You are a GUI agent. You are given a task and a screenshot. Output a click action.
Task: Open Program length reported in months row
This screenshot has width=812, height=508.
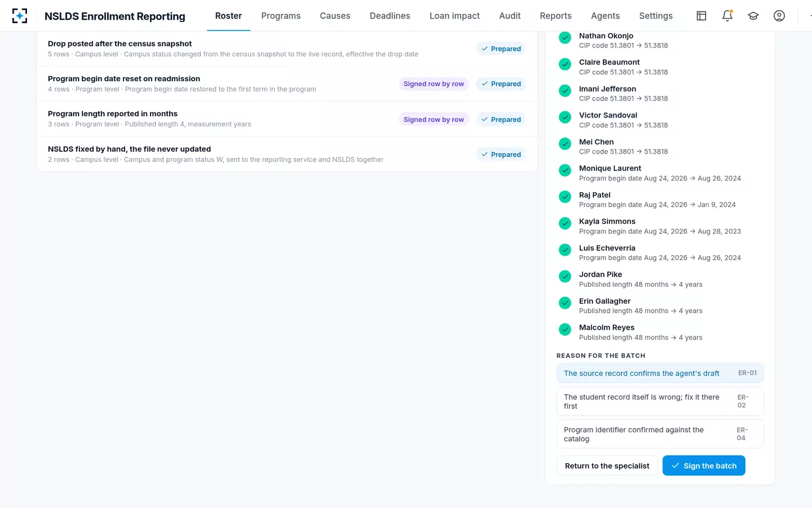[x=287, y=119]
